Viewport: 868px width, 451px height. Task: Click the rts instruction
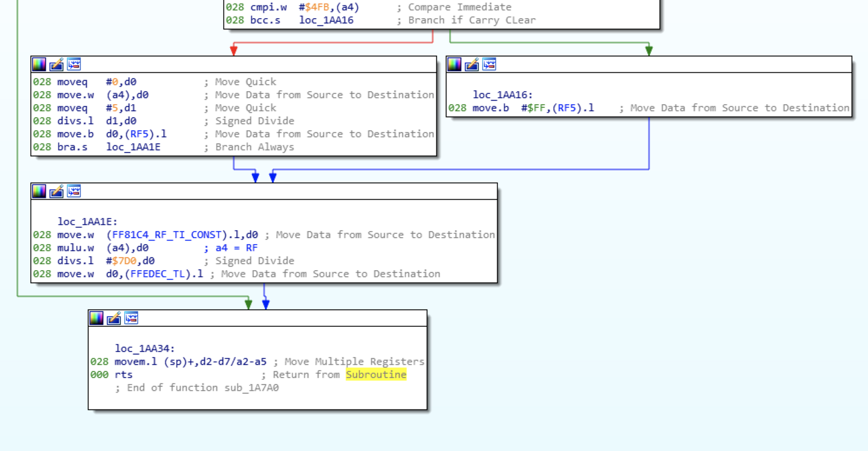(x=124, y=374)
